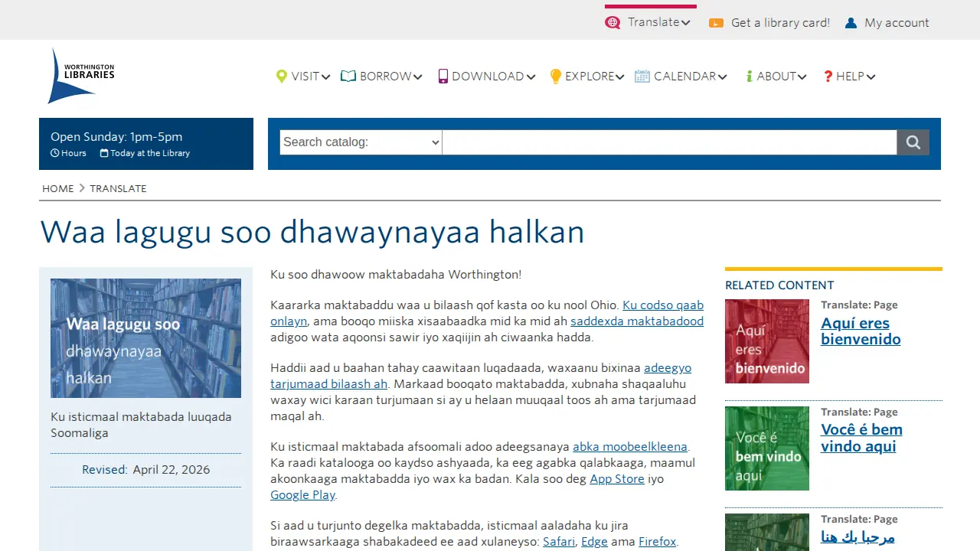Click the Waa lagugu soo dhawaynayaa halkan thumbnail
980x551 pixels.
pyautogui.click(x=145, y=338)
